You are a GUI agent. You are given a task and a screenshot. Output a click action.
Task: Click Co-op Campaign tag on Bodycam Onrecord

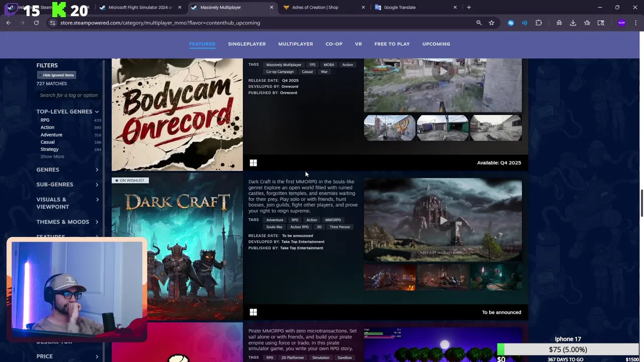[280, 72]
